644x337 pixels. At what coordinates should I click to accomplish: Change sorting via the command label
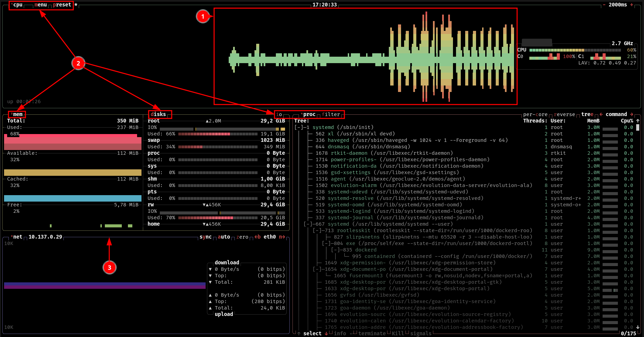click(x=616, y=114)
